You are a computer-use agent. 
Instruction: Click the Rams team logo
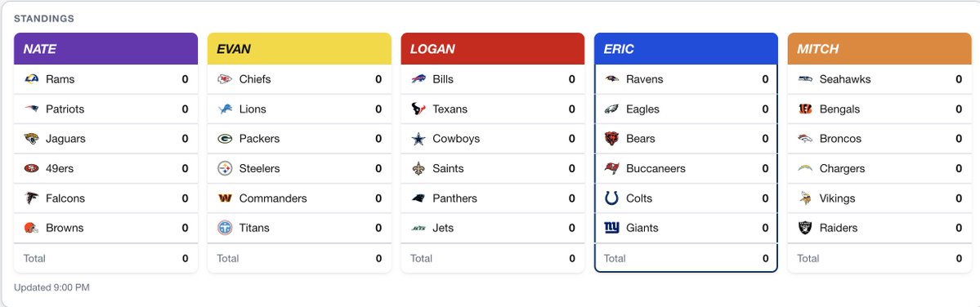pyautogui.click(x=31, y=79)
